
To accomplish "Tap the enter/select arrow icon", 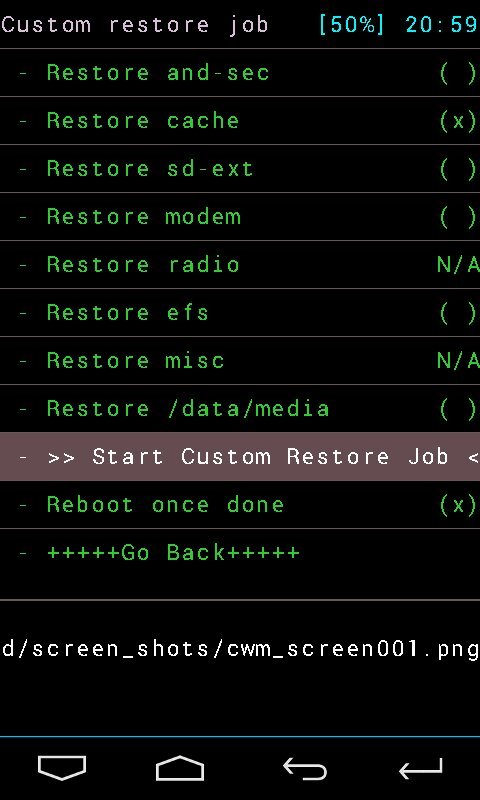I will pyautogui.click(x=420, y=769).
